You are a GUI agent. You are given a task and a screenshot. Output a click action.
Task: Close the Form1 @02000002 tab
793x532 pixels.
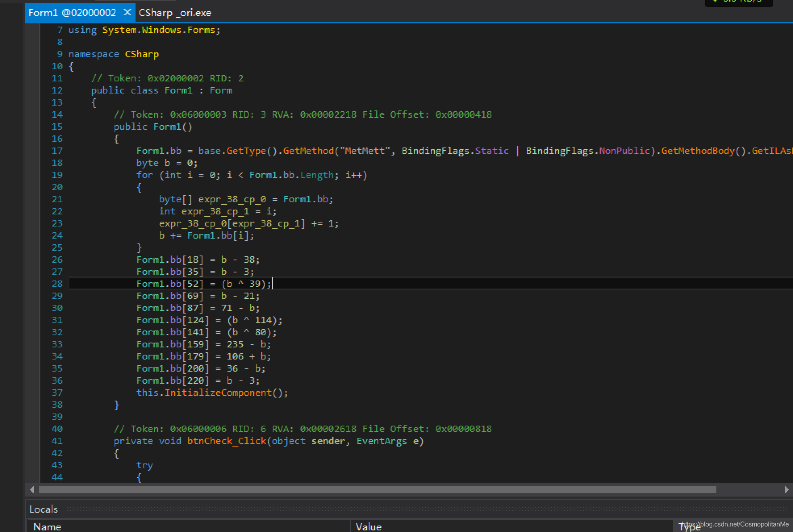[127, 12]
